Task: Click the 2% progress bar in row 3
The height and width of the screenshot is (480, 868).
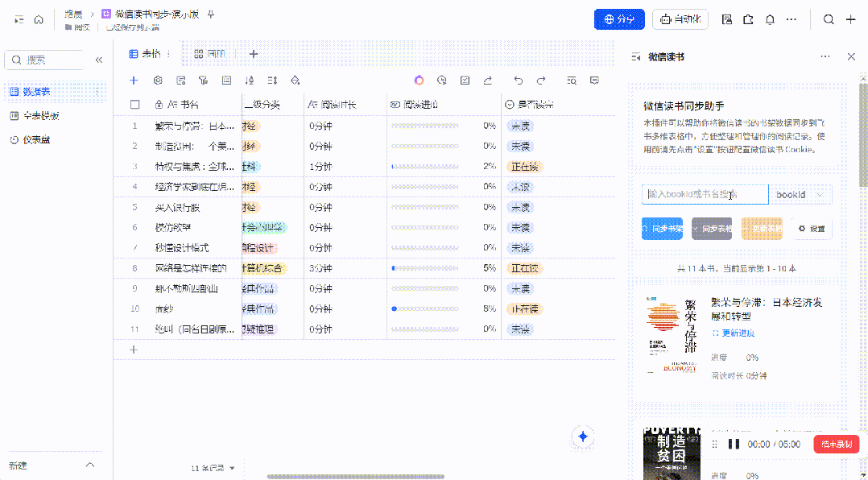Action: (425, 167)
